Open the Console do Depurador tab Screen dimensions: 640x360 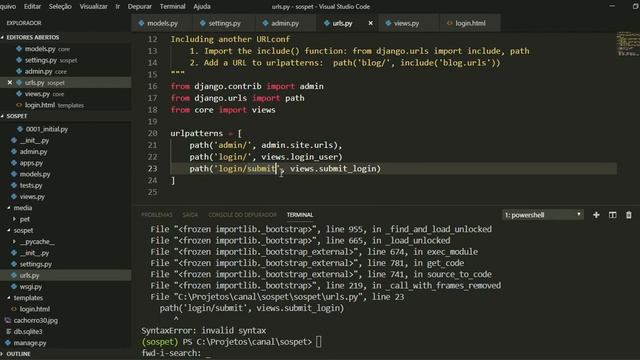[x=242, y=215]
